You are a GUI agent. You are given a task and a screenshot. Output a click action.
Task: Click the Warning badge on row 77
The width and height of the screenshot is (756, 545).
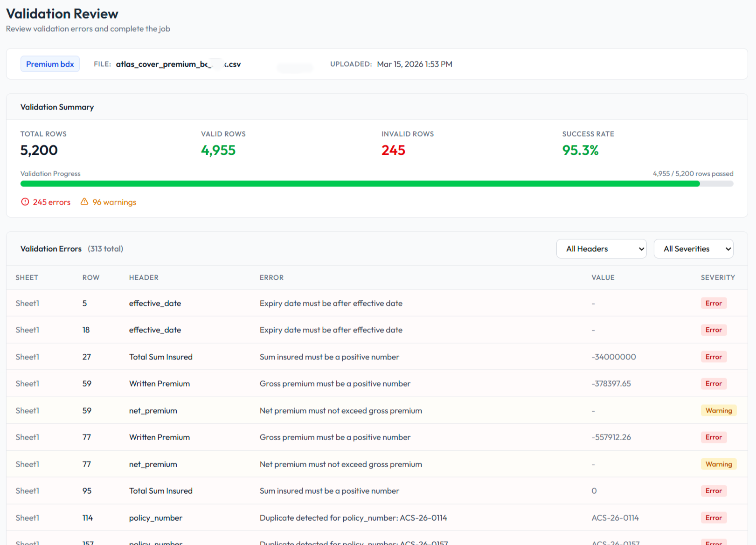pyautogui.click(x=719, y=464)
